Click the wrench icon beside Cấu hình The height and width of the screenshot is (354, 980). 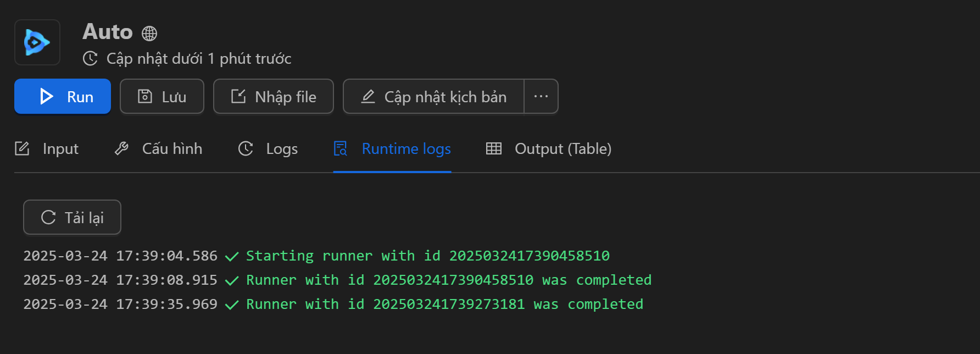click(x=121, y=148)
